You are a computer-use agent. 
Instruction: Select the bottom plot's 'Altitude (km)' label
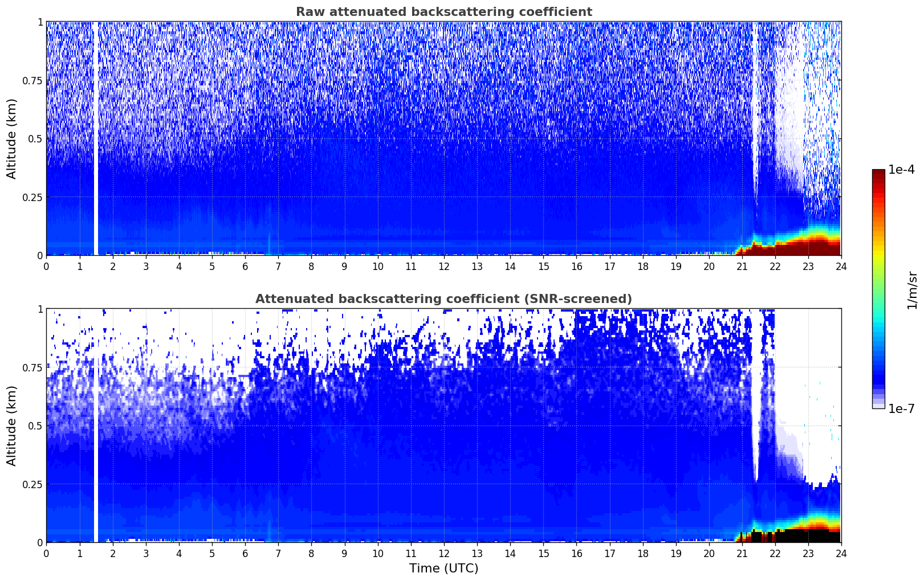pyautogui.click(x=12, y=425)
